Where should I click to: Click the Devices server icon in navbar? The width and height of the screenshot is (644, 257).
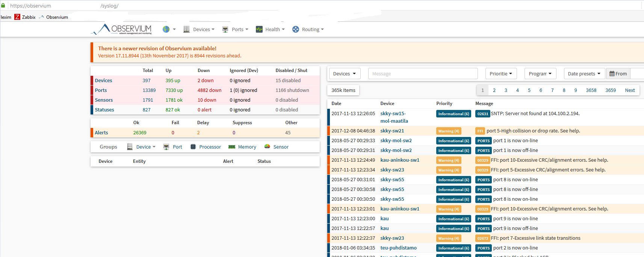[x=186, y=29]
